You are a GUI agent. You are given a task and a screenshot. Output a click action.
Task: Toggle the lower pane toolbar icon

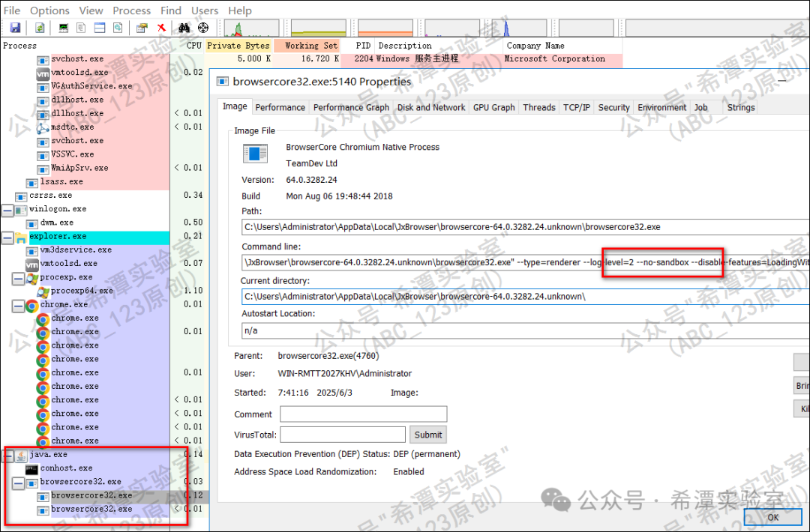(100, 27)
